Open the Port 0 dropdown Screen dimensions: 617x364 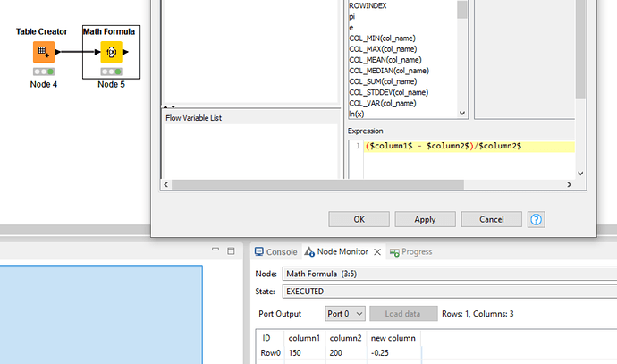(346, 314)
